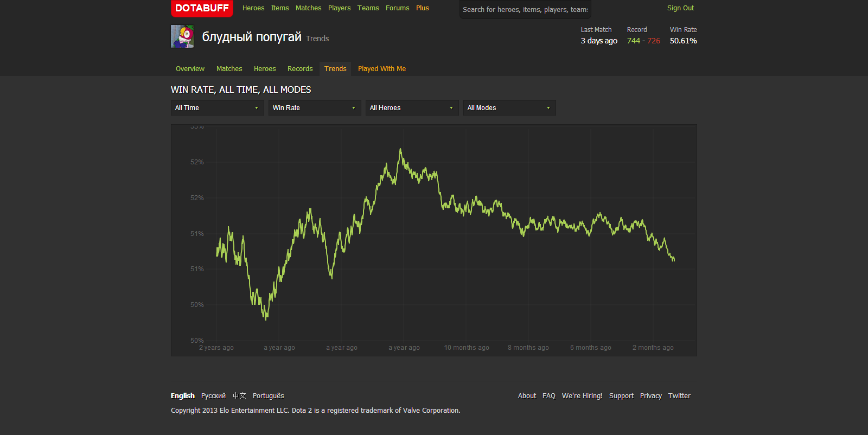Switch to the Played With Me tab
868x435 pixels.
pyautogui.click(x=382, y=69)
